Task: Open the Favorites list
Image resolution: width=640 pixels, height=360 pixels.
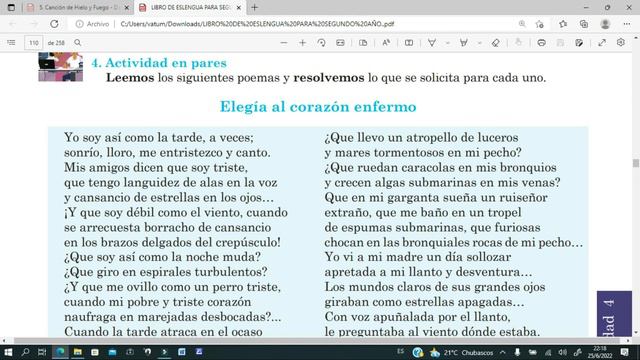Action: coord(563,24)
